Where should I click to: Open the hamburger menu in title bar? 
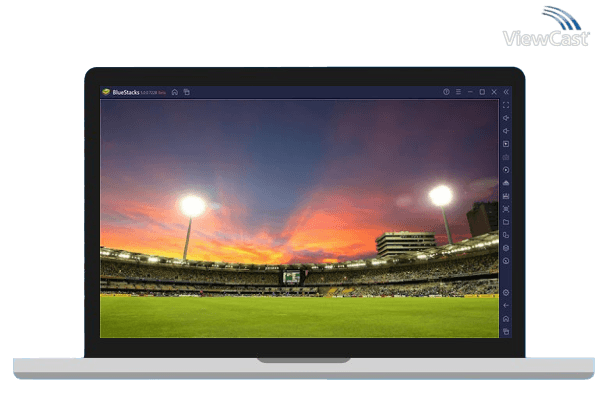click(x=458, y=92)
